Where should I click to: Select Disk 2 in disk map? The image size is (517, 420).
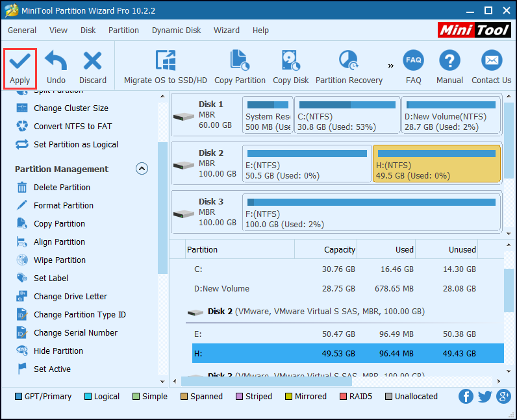(207, 164)
